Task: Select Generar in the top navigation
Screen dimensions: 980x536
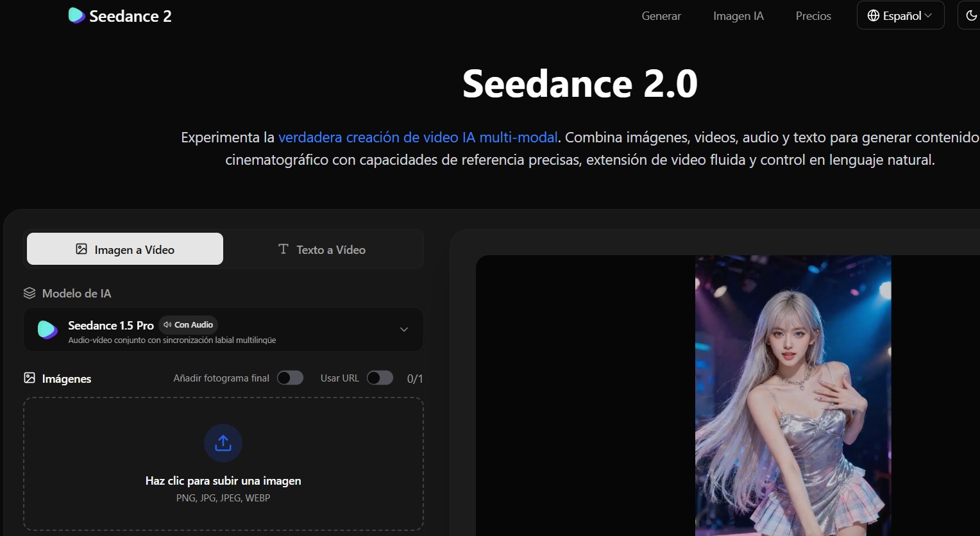Action: pos(661,16)
